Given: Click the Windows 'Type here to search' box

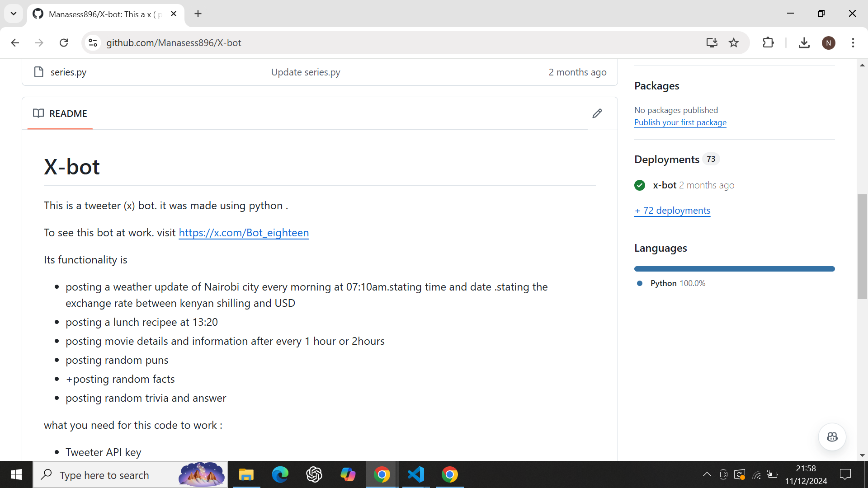Looking at the screenshot, I should pos(130,474).
